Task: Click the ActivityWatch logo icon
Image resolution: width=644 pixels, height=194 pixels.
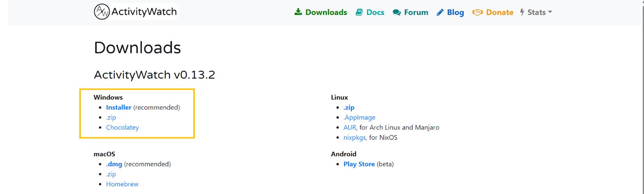Action: tap(101, 12)
